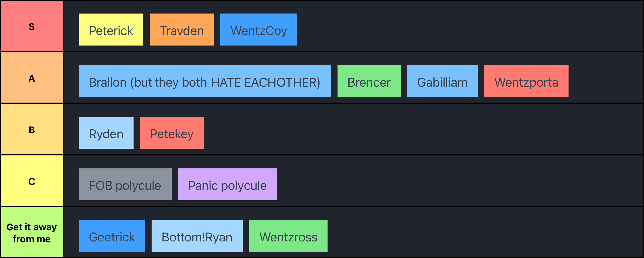The image size is (644, 258).
Task: Select the orange Travden tile
Action: coord(182,30)
